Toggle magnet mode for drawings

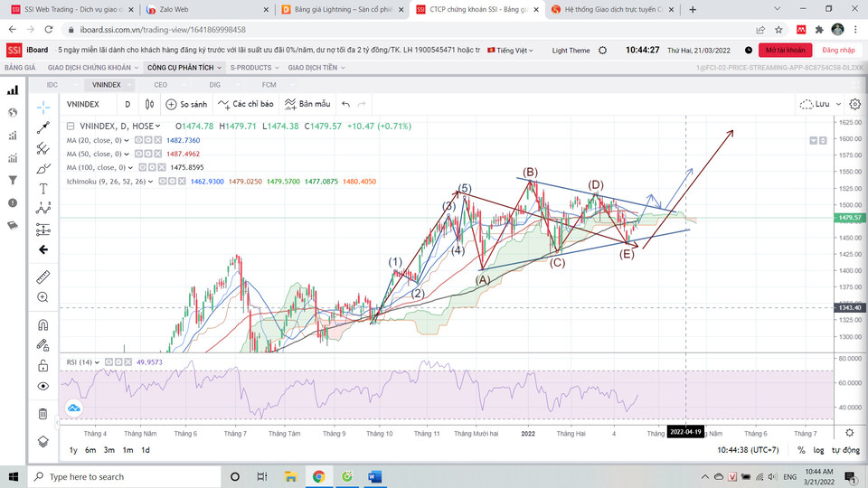click(x=42, y=325)
